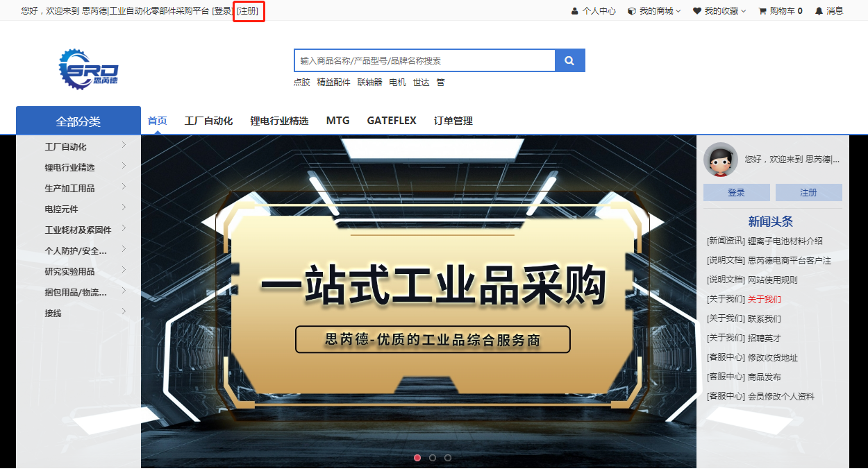Click the highlighted [注册] link at top
Image resolution: width=868 pixels, height=471 pixels.
coord(248,11)
